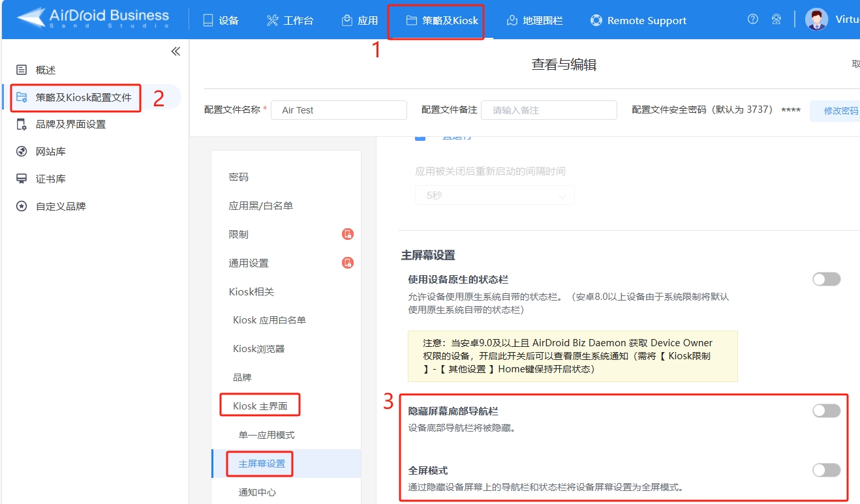Click the 策略及Kiosk配置文件 folder icon
The width and height of the screenshot is (860, 504).
22,97
